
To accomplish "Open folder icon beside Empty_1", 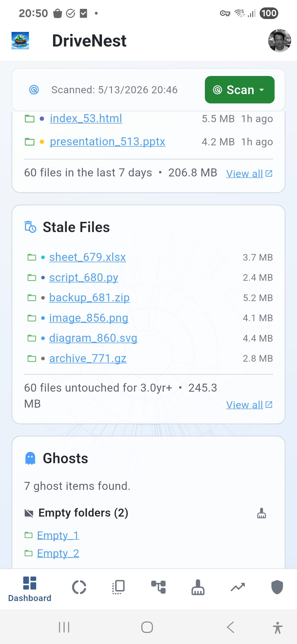I will tap(29, 535).
